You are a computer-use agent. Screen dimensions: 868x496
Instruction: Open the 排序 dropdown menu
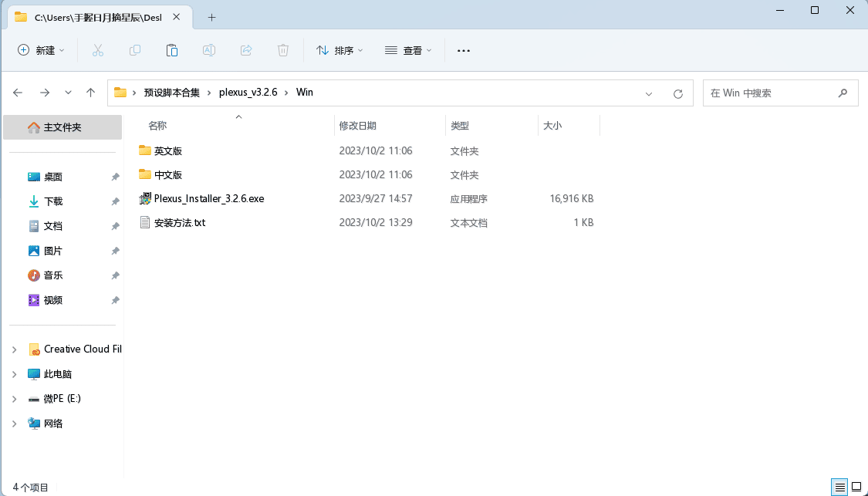tap(339, 49)
